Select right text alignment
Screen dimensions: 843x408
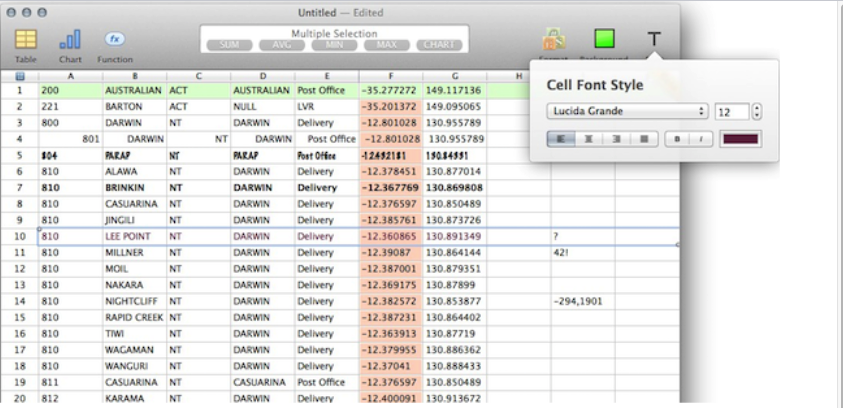point(616,139)
